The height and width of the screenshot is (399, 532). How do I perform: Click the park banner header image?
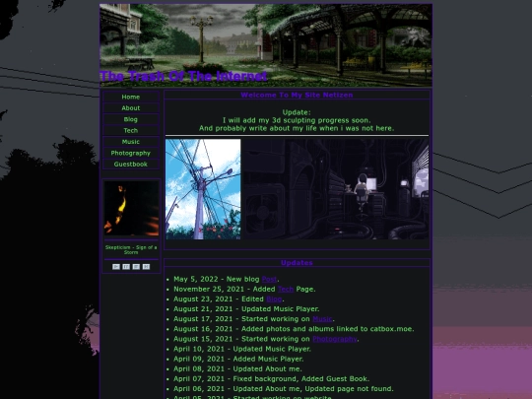click(266, 45)
